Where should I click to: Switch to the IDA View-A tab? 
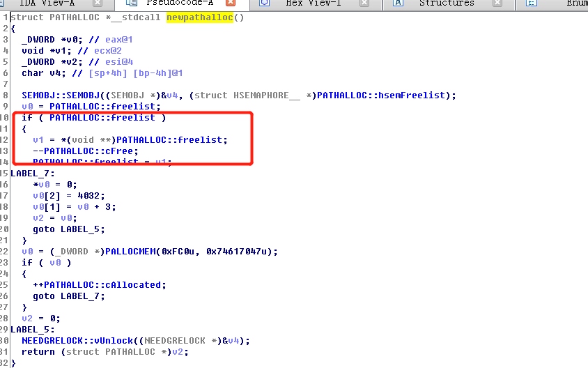pos(47,3)
